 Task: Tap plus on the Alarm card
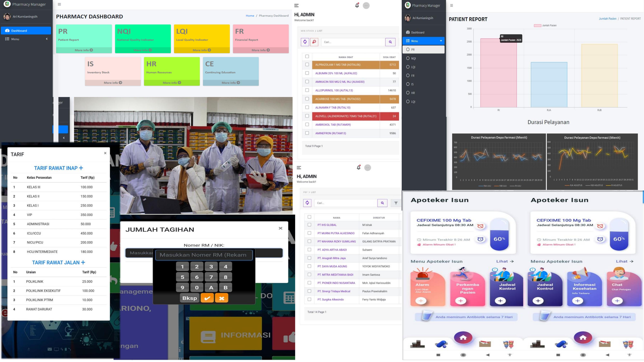click(x=421, y=301)
